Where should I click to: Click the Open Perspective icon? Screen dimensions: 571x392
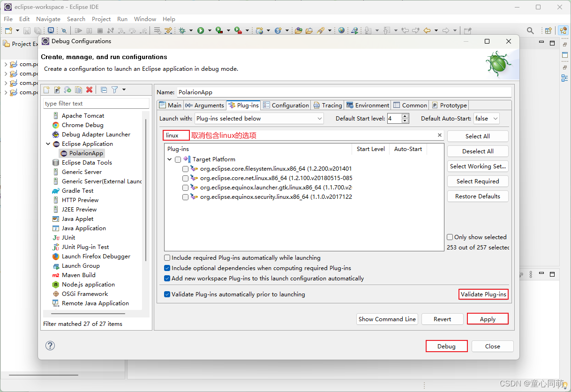pyautogui.click(x=548, y=30)
